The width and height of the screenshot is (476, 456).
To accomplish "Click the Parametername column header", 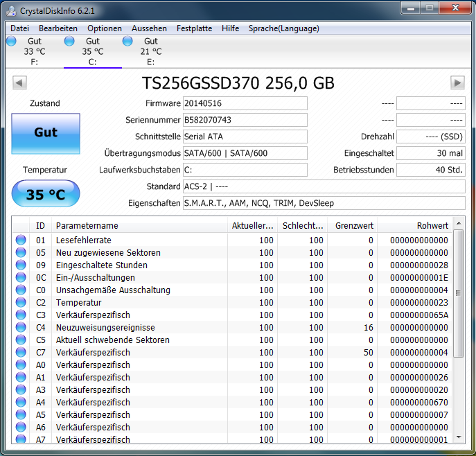I will click(139, 225).
